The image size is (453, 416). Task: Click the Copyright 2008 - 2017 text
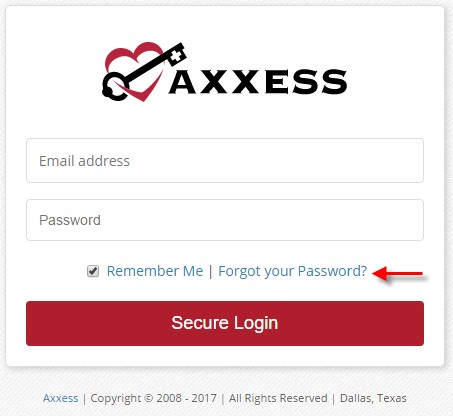153,398
